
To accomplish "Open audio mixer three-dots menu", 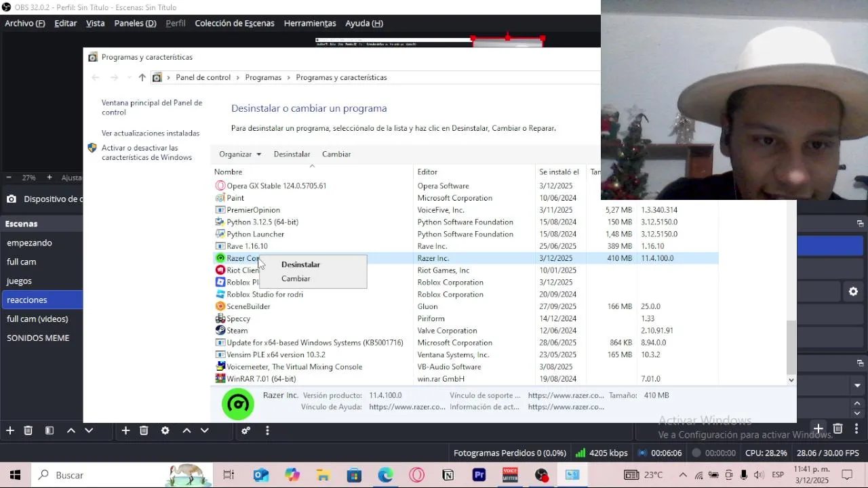I will click(x=267, y=430).
